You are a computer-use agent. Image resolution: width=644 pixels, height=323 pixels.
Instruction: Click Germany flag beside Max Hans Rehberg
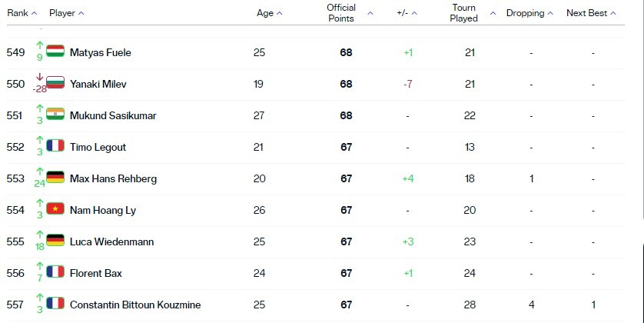pos(55,177)
